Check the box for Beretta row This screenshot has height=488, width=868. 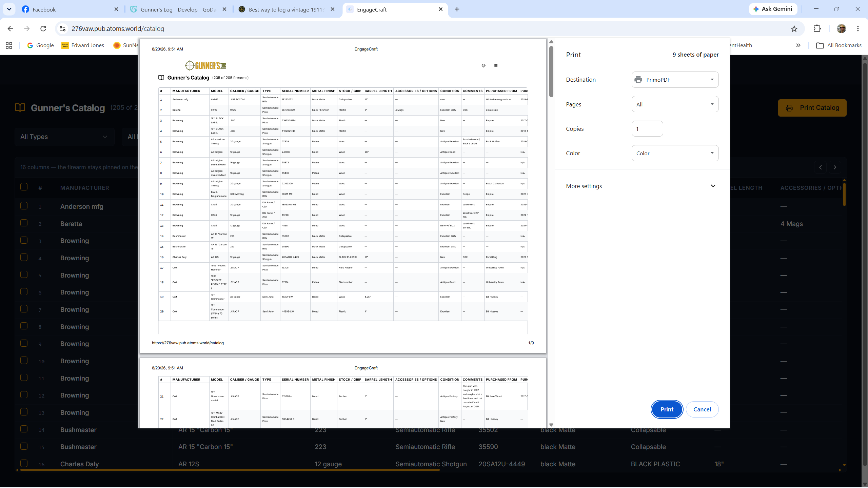(24, 223)
